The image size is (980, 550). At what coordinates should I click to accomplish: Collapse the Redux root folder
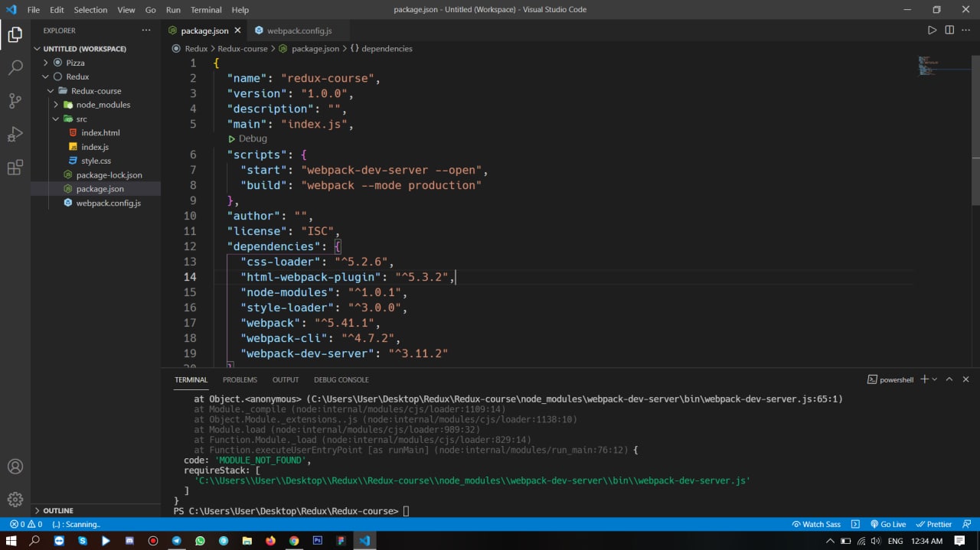(x=96, y=76)
